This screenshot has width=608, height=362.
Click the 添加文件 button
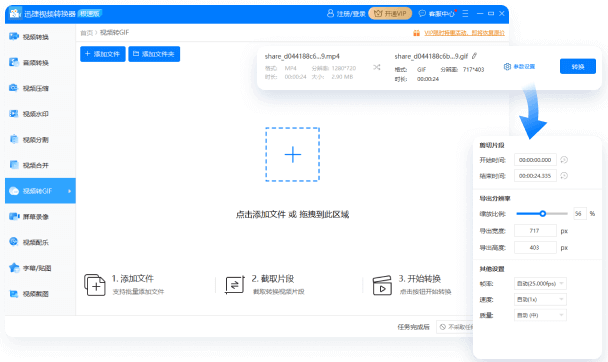pos(103,54)
